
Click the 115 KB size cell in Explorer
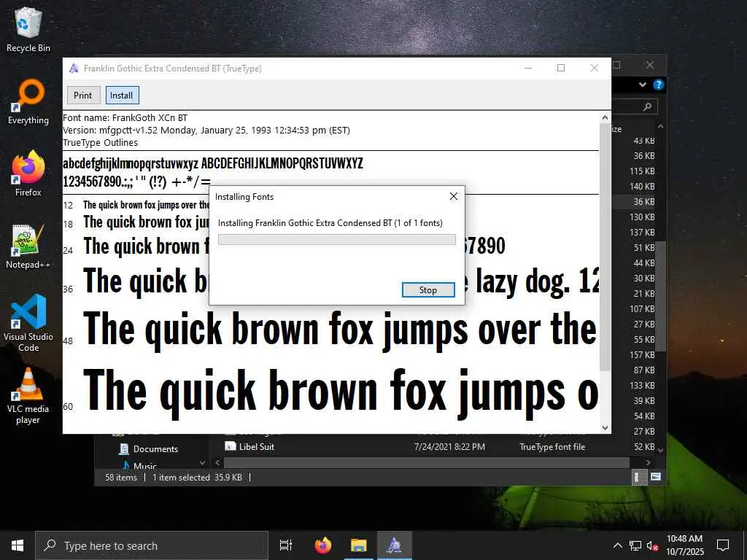point(642,171)
